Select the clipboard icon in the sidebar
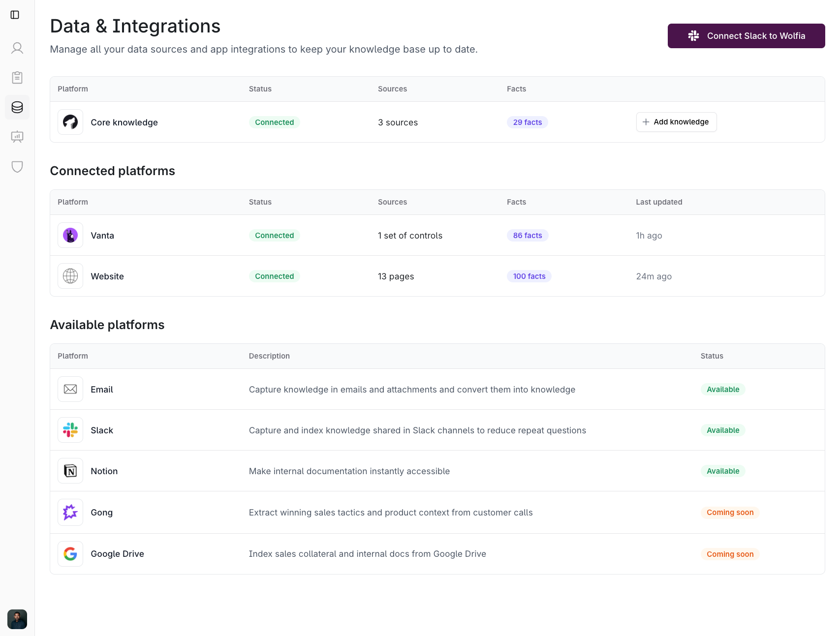840x636 pixels. pyautogui.click(x=17, y=77)
